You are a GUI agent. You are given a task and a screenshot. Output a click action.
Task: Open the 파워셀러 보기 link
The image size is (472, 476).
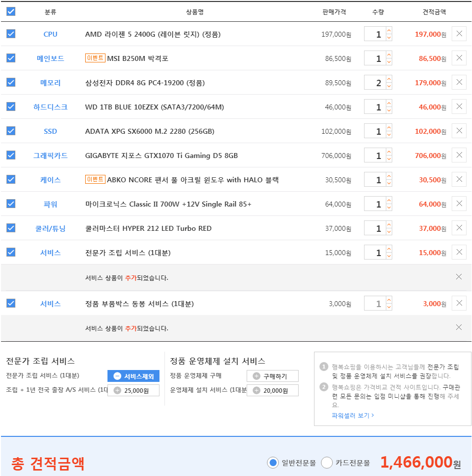pyautogui.click(x=353, y=415)
